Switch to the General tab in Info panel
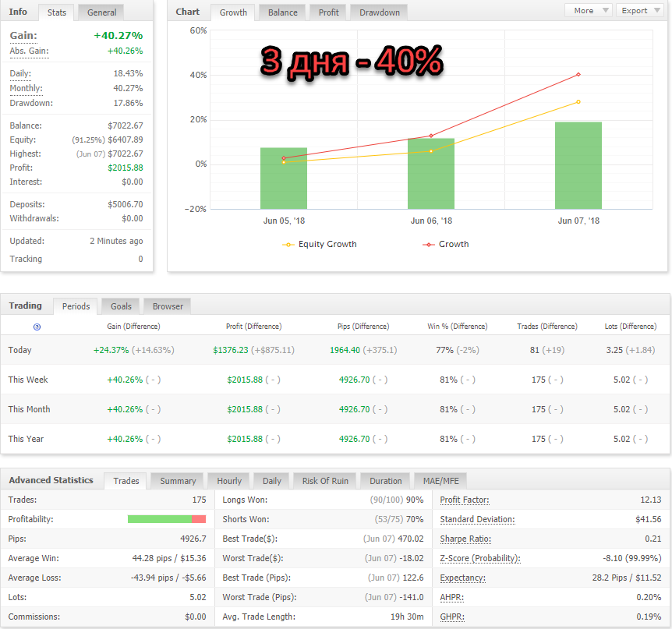The width and height of the screenshot is (672, 629). (x=101, y=12)
